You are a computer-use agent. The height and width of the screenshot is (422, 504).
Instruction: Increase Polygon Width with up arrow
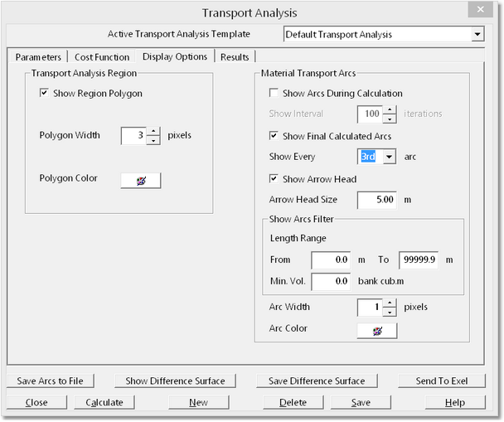[153, 131]
